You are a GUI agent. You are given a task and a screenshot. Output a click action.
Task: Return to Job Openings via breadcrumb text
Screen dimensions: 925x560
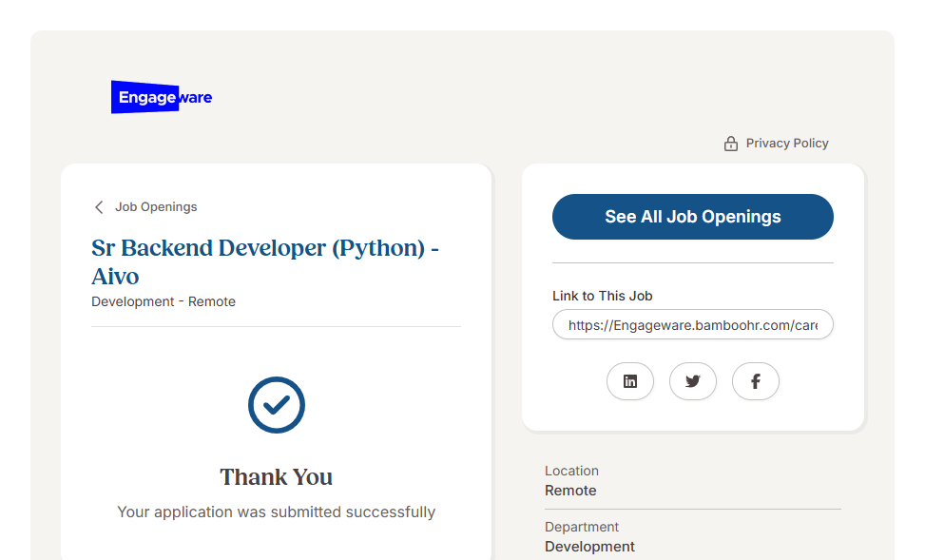156,207
